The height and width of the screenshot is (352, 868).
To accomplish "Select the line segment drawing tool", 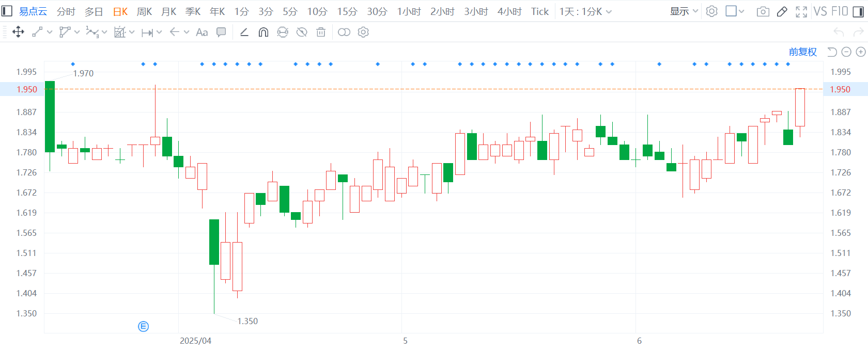I will (x=37, y=33).
